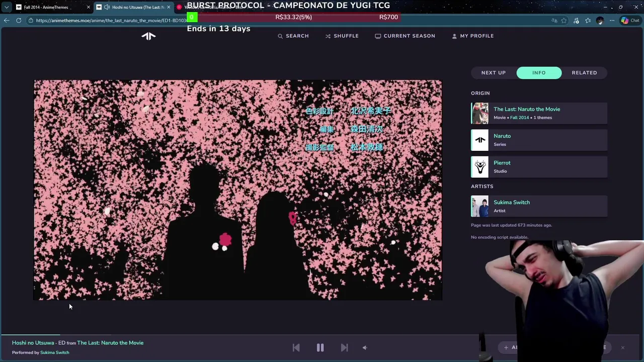Click the Fall 2014 season link

519,118
